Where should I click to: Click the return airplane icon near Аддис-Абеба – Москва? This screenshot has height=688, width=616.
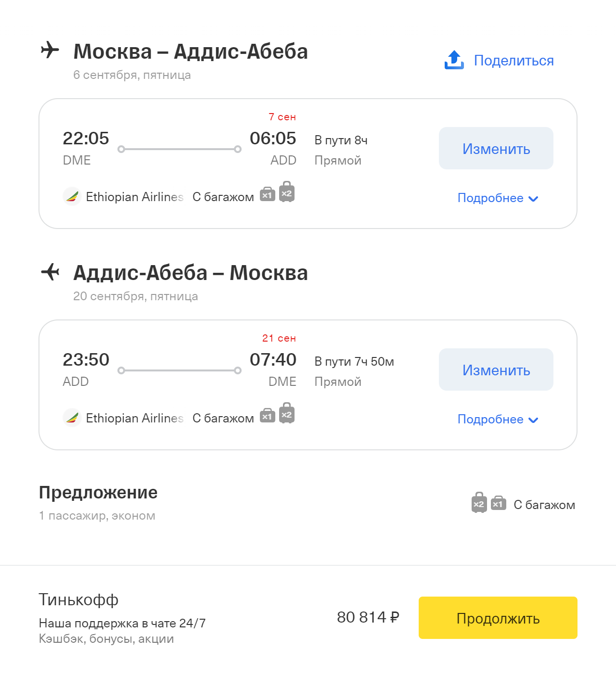(x=50, y=272)
